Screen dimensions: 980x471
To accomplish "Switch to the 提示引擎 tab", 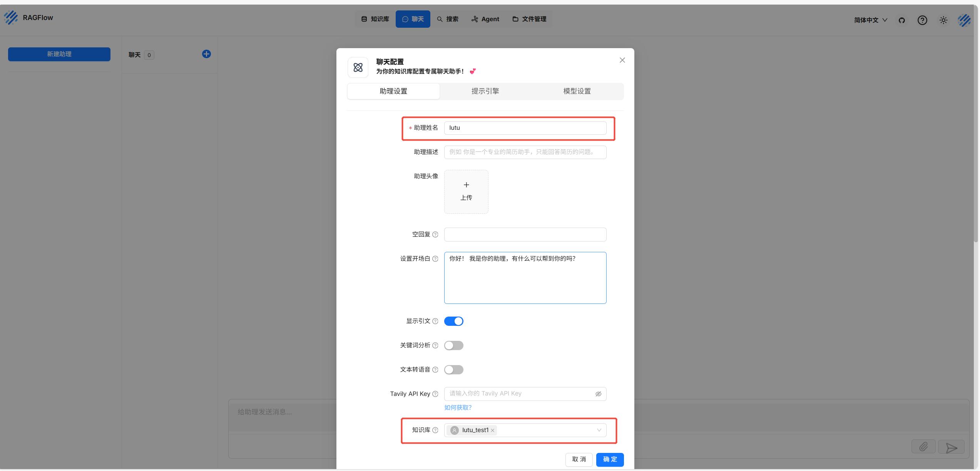I will click(485, 91).
